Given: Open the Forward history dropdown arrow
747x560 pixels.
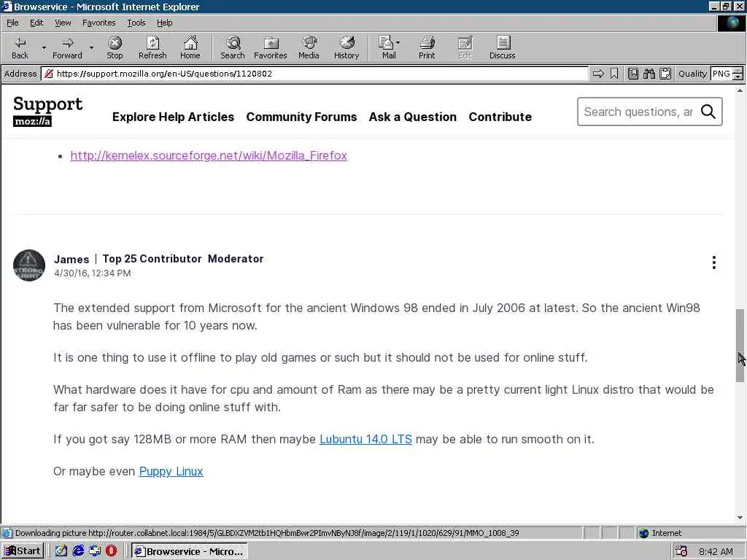Looking at the screenshot, I should click(91, 47).
